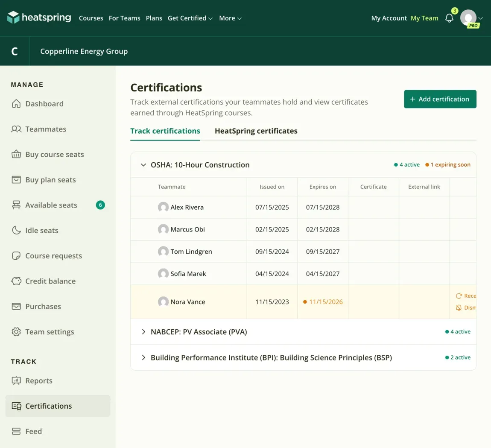Click the Feed icon in sidebar
The height and width of the screenshot is (448, 491).
click(x=16, y=431)
